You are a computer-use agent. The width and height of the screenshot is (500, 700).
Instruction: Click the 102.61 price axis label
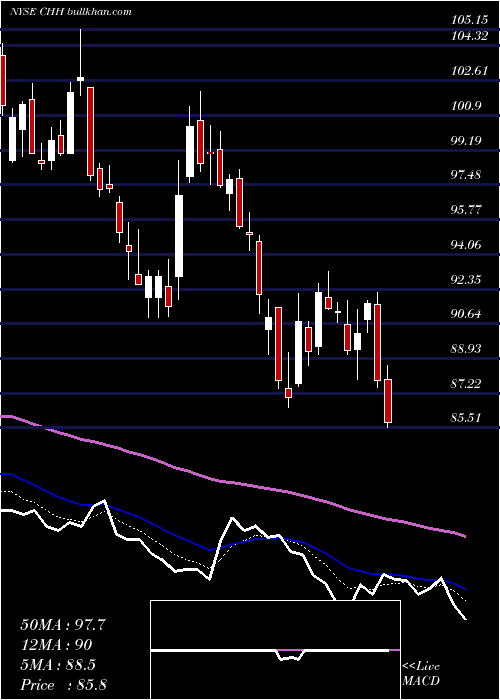[x=470, y=71]
